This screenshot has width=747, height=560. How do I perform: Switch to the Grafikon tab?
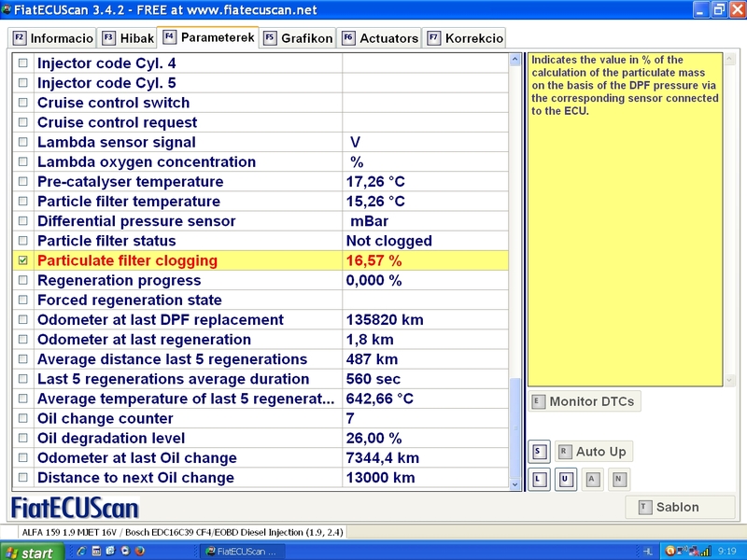click(298, 38)
